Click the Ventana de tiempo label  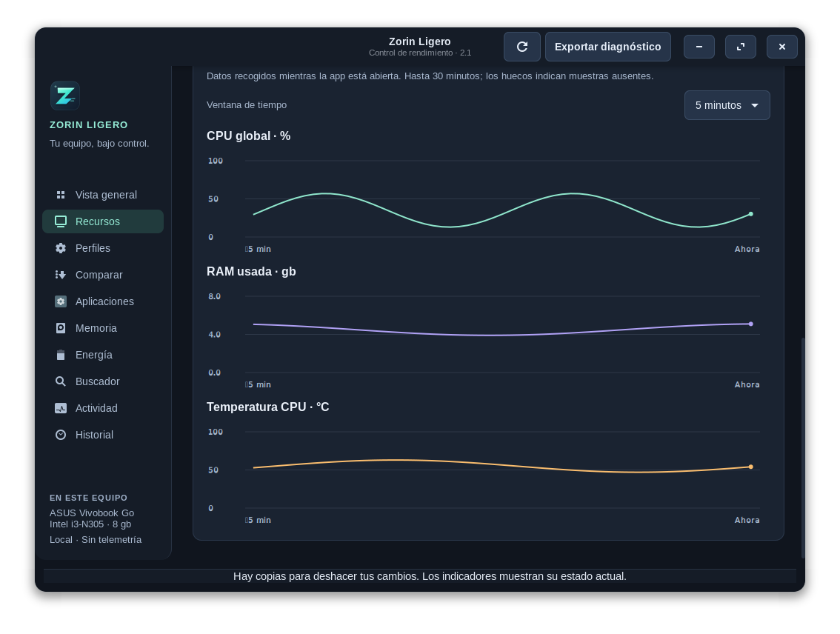coord(247,105)
